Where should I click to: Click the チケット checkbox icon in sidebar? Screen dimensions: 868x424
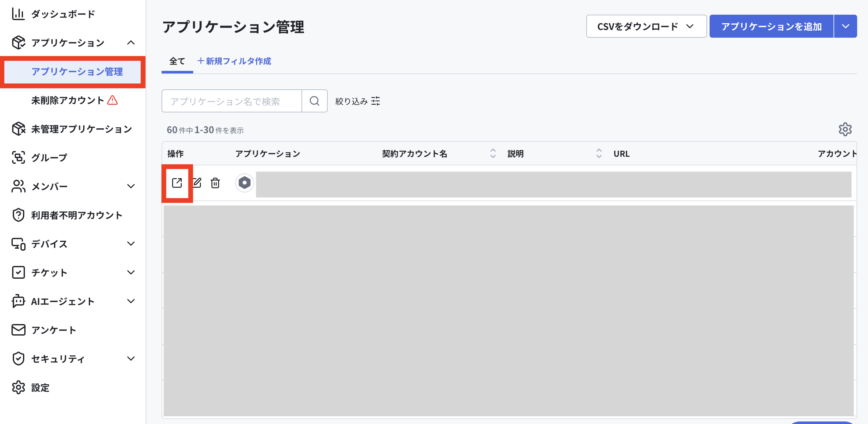(18, 272)
